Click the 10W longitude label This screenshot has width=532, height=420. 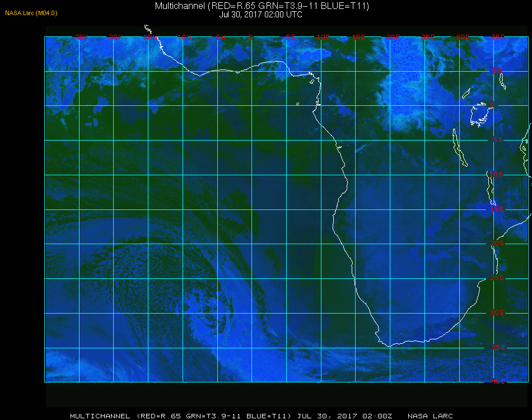pyautogui.click(x=184, y=37)
